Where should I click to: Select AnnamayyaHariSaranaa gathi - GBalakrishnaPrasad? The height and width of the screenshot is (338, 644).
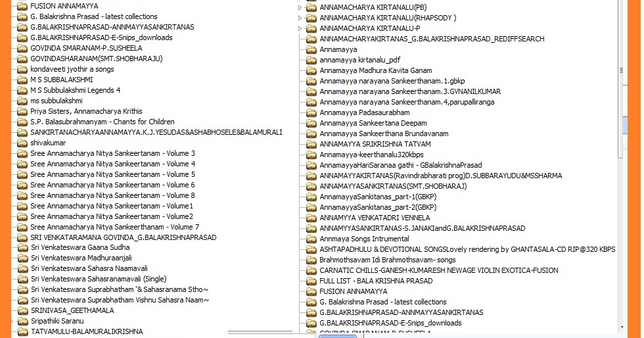coord(401,165)
